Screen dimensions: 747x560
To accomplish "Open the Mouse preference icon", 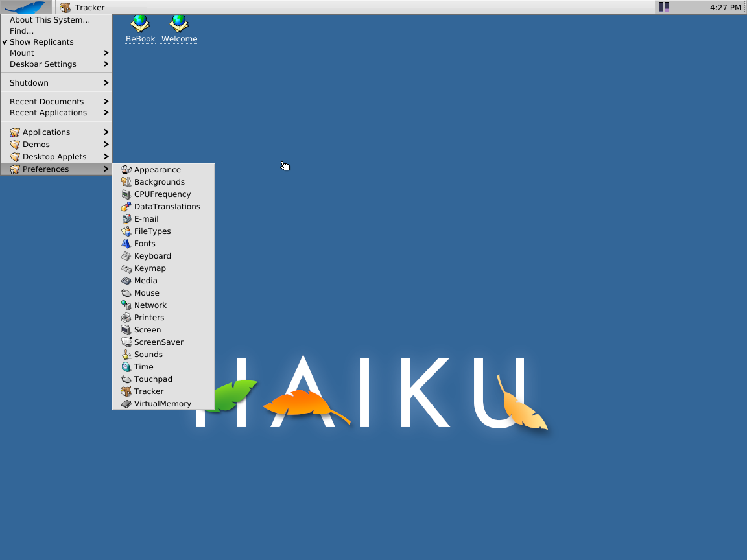I will pos(126,293).
